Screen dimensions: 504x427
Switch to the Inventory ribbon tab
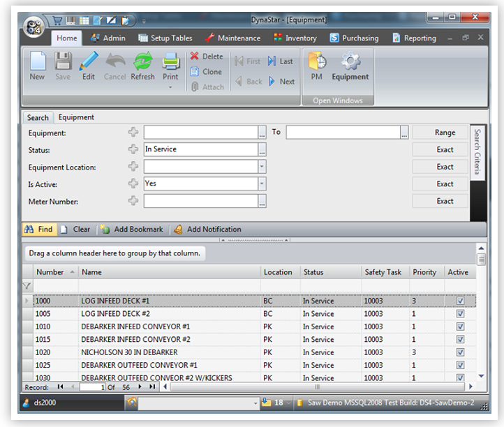coord(295,38)
